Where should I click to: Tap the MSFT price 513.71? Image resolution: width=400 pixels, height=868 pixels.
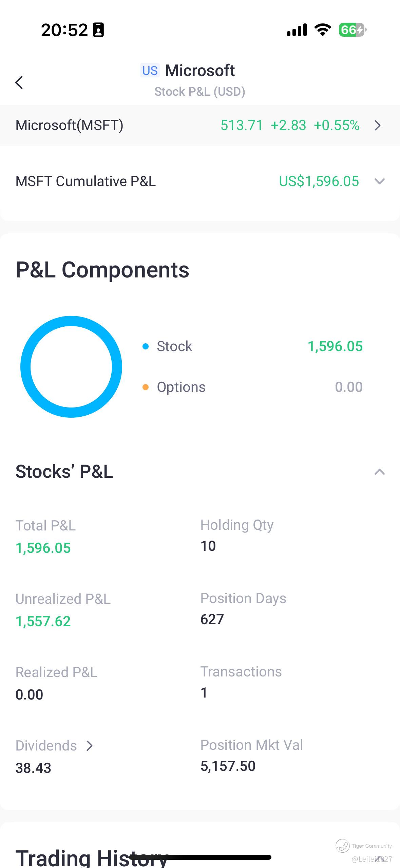(x=242, y=126)
